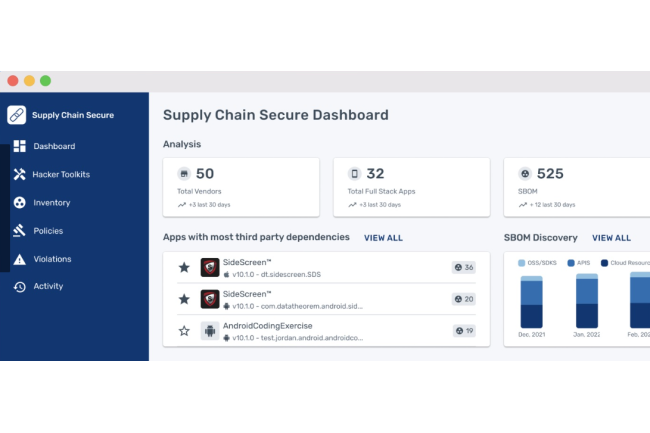The width and height of the screenshot is (650, 433).
Task: Select the Violations warning triangle icon
Action: 19,259
